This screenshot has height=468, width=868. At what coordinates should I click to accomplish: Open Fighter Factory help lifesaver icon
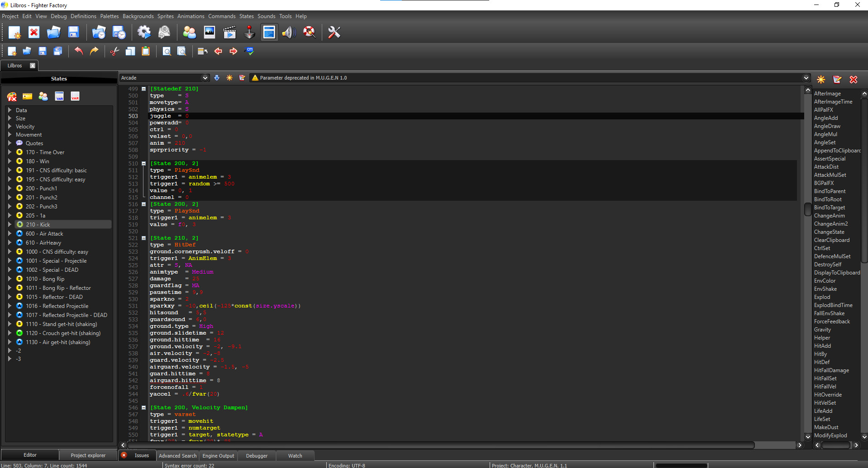click(x=310, y=32)
